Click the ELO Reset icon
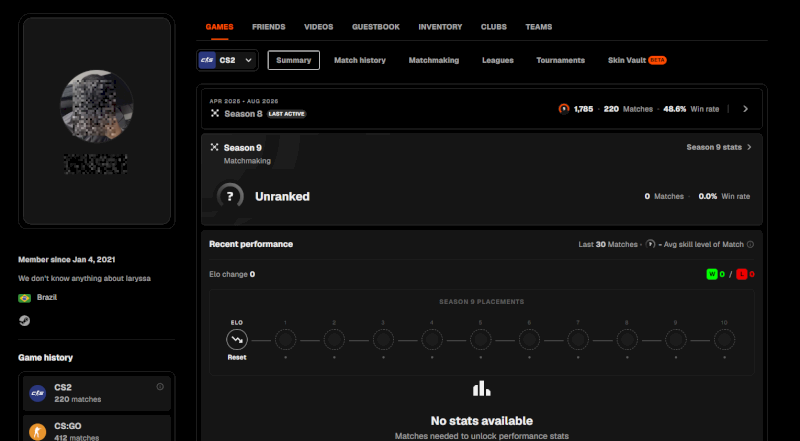This screenshot has height=441, width=800. 237,339
